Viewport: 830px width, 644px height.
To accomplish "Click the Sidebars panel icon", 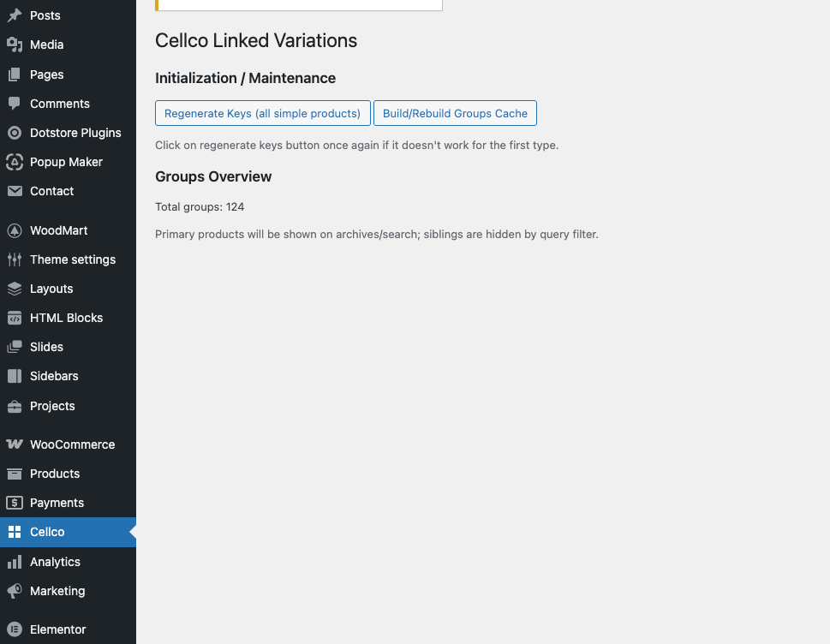I will point(15,376).
